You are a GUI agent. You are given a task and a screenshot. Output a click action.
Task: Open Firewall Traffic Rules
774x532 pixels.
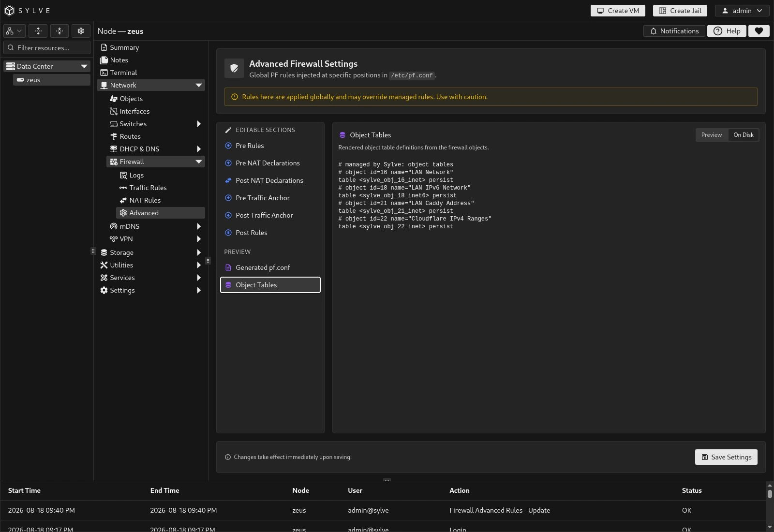click(x=148, y=188)
